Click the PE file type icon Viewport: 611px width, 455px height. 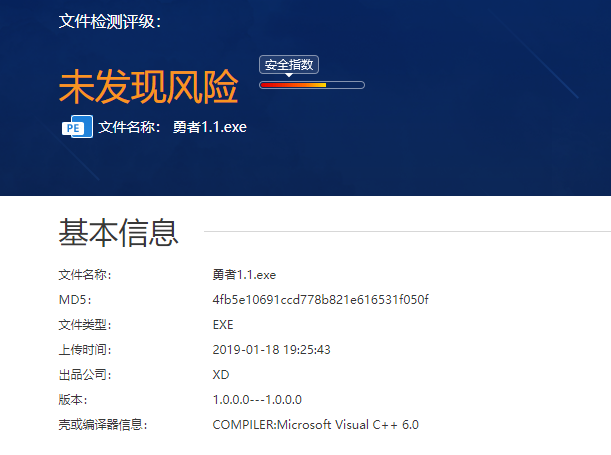(77, 127)
